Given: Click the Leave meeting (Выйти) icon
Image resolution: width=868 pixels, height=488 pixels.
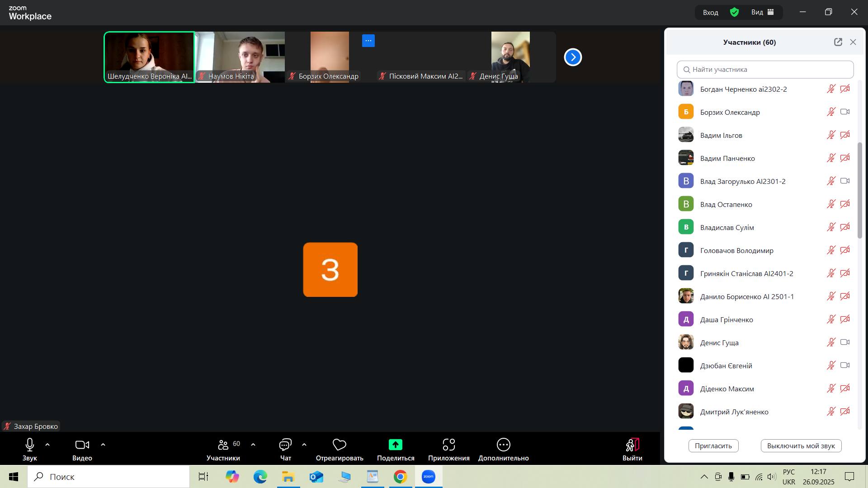Looking at the screenshot, I should click(x=632, y=445).
